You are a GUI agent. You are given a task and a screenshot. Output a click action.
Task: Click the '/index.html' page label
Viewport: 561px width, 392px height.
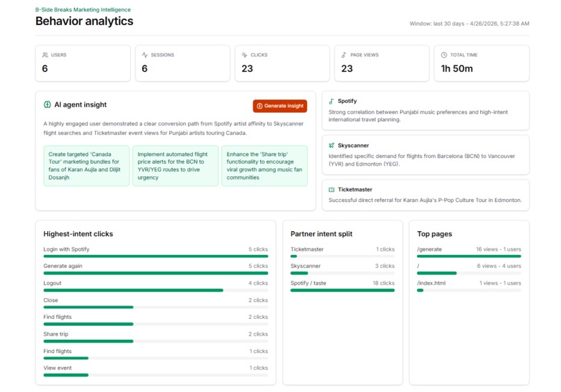431,283
